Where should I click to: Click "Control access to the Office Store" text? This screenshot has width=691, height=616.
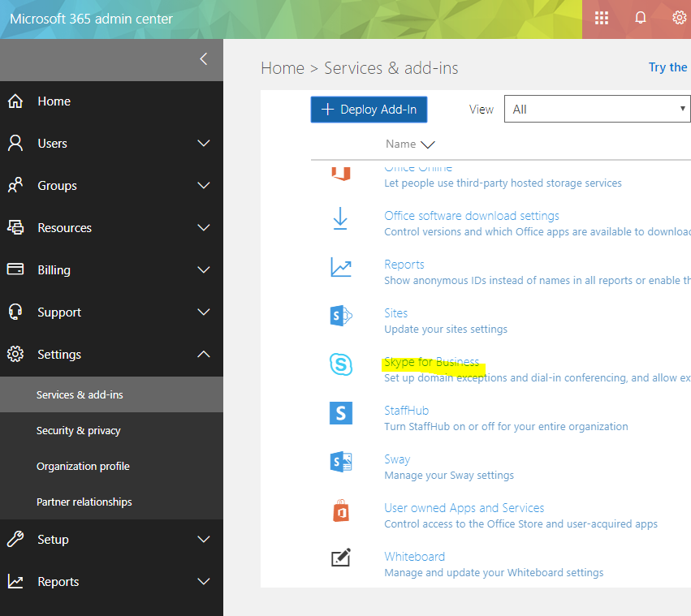click(520, 524)
